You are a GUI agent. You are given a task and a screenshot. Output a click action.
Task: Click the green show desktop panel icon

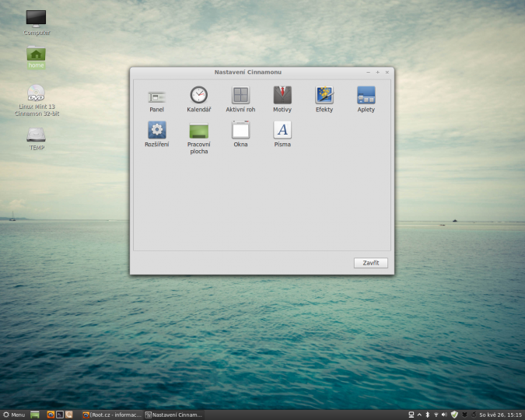35,415
